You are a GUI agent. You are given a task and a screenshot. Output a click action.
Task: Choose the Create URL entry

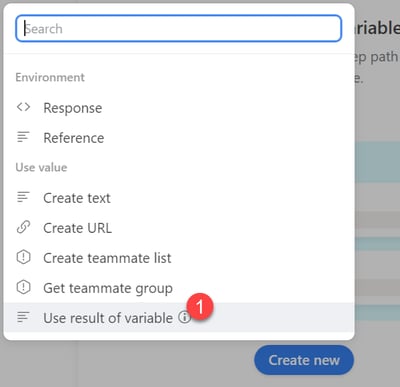[x=179, y=228]
